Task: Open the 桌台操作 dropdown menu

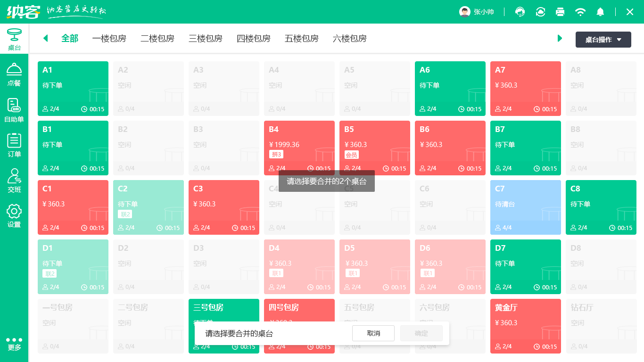Action: coord(603,40)
